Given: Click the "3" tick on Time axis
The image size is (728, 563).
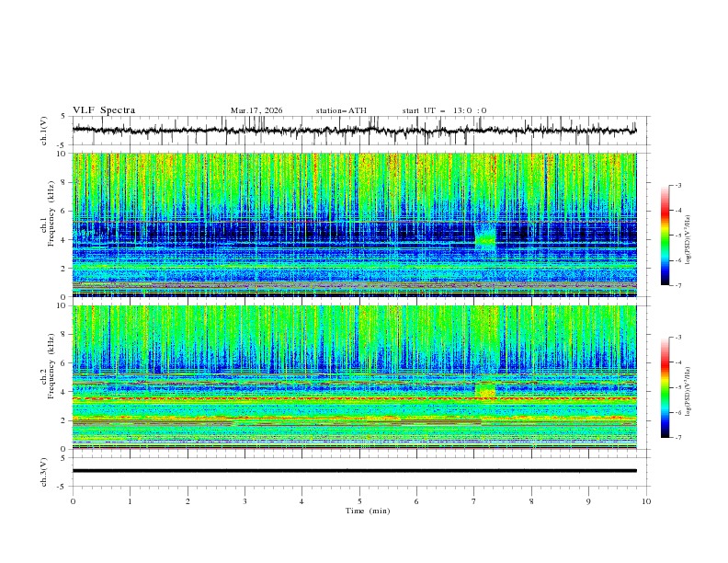Looking at the screenshot, I should click(245, 501).
